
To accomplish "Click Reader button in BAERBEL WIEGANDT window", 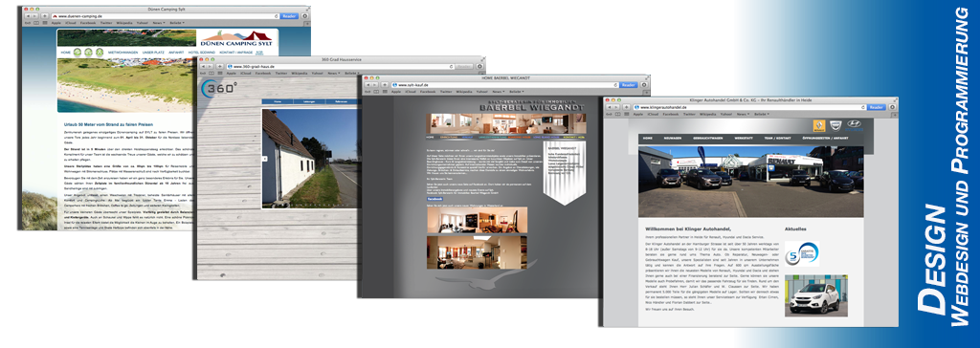I will pos(628,85).
